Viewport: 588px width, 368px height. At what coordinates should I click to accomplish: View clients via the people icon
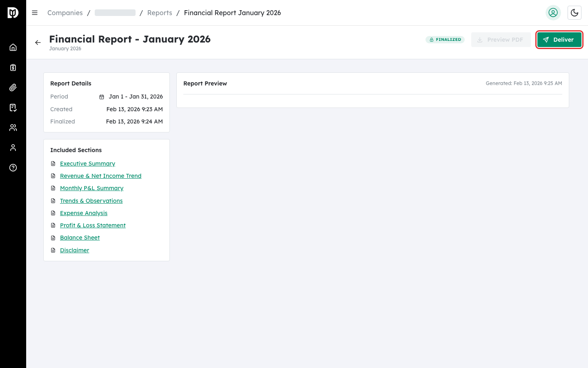[x=13, y=127]
